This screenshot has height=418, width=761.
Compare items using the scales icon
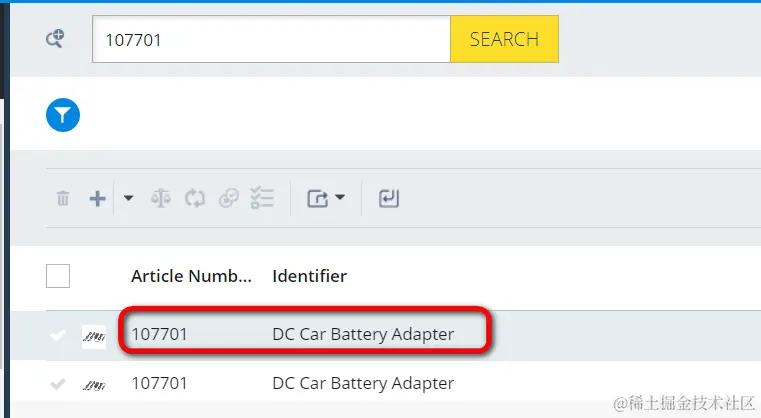161,198
